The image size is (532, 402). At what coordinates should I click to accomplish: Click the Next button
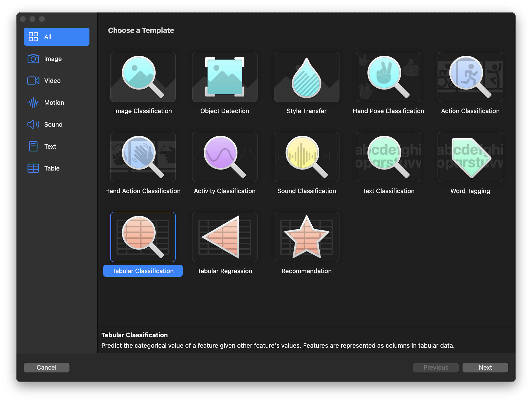click(485, 367)
